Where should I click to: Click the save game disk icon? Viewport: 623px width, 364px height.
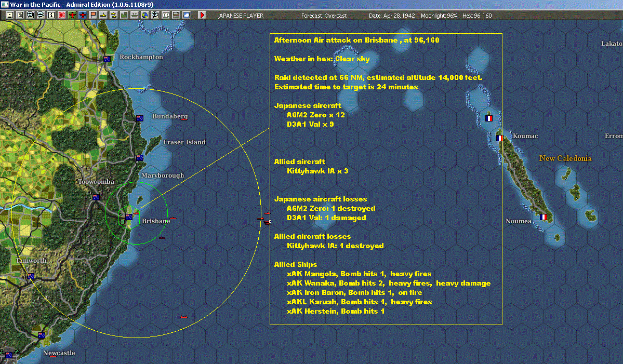pos(10,15)
